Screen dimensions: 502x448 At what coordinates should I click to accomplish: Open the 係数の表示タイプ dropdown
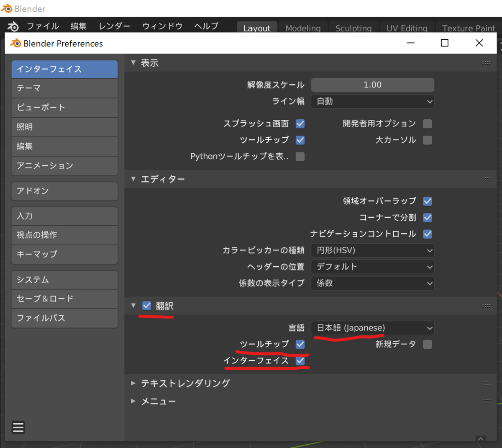(373, 283)
